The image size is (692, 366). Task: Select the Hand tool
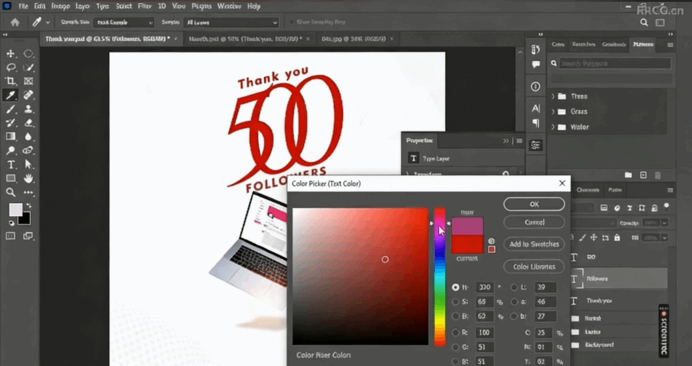[x=29, y=178]
